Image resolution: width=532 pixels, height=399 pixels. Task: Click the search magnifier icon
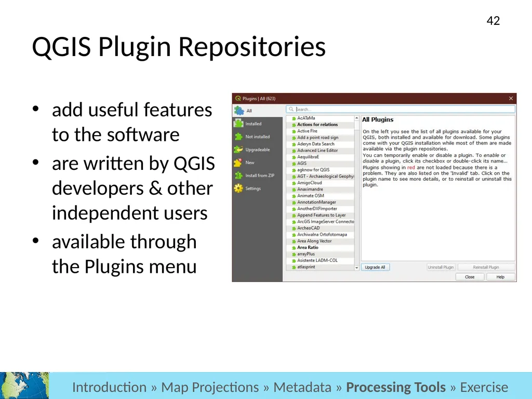(291, 109)
